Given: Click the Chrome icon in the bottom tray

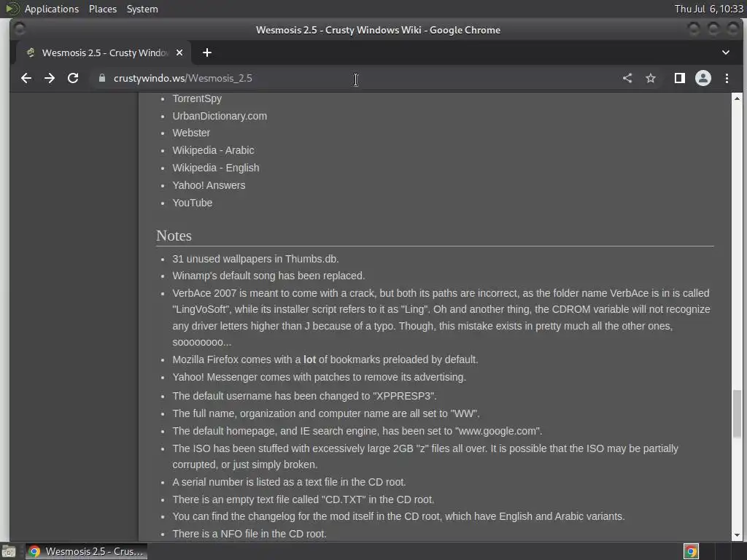Looking at the screenshot, I should pos(692,551).
